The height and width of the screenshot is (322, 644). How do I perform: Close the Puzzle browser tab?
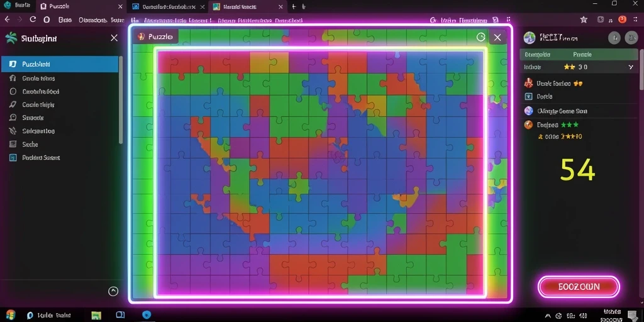point(120,6)
